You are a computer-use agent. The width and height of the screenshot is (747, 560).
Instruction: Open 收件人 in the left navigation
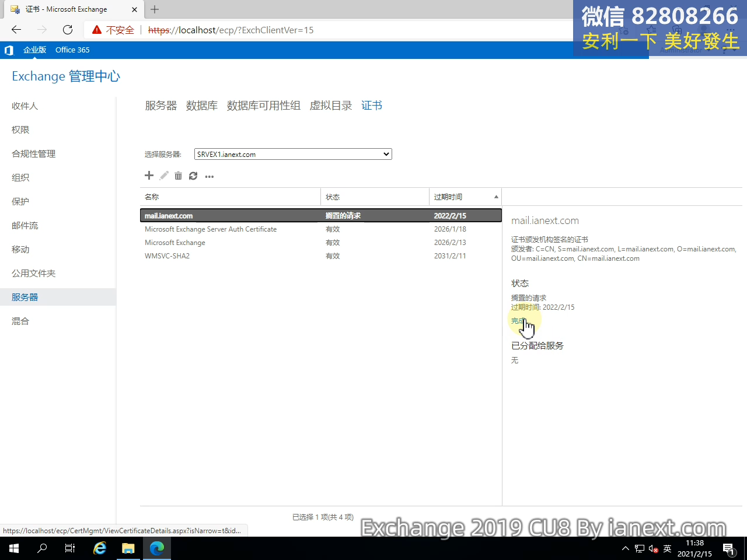coord(25,106)
